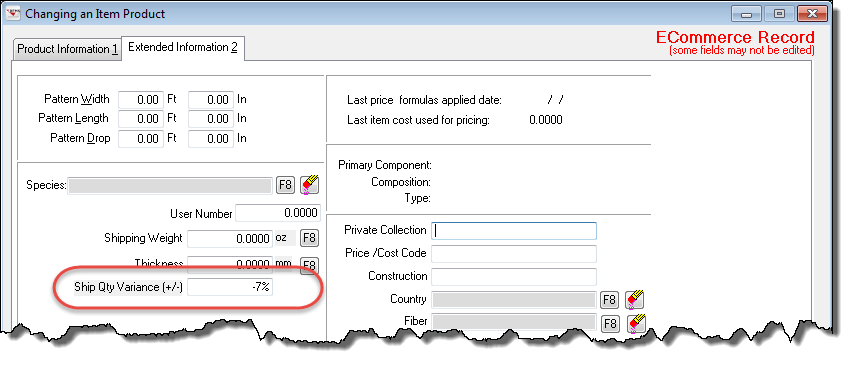Click the 'Composition:' label
848x365 pixels.
pos(401,182)
